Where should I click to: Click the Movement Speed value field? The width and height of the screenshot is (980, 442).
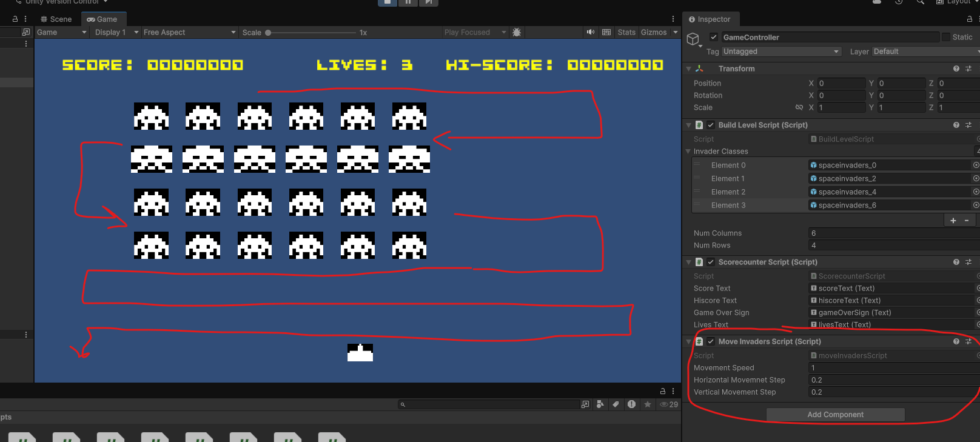tap(891, 368)
